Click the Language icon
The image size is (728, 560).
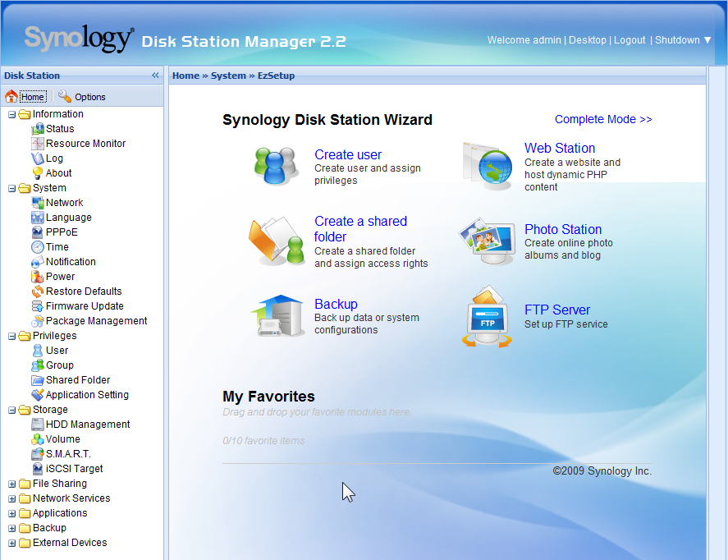[x=38, y=218]
